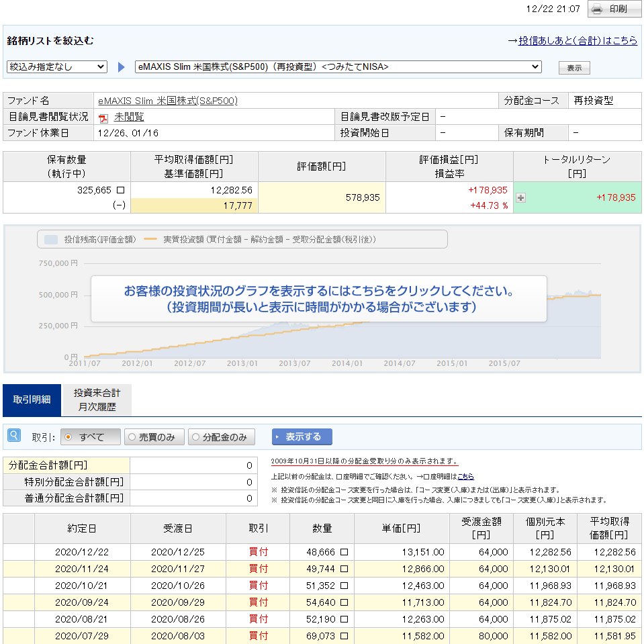The image size is (644, 644).
Task: Click the 買付 label in 2020/10/21 row
Action: [258, 586]
